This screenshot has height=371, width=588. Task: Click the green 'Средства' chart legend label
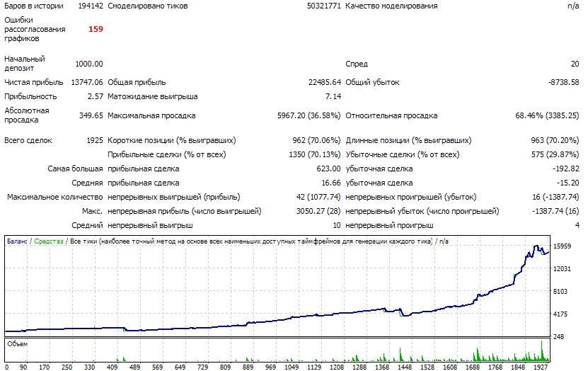pyautogui.click(x=49, y=241)
